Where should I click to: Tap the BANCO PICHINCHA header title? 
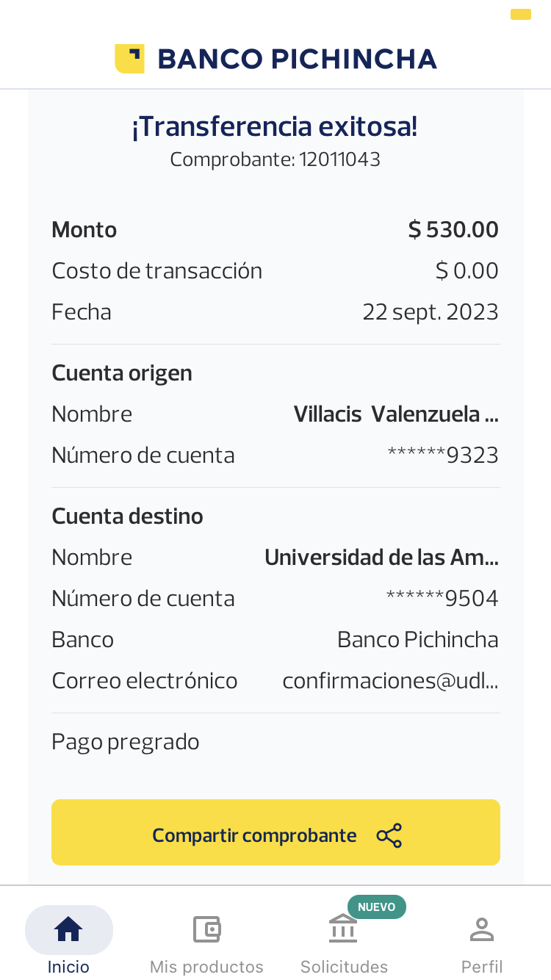pyautogui.click(x=297, y=60)
